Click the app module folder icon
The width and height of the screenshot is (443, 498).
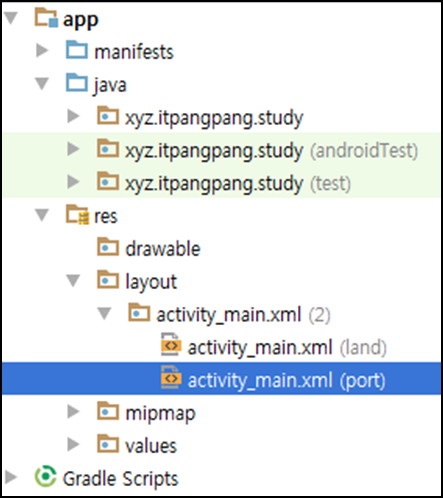click(46, 18)
